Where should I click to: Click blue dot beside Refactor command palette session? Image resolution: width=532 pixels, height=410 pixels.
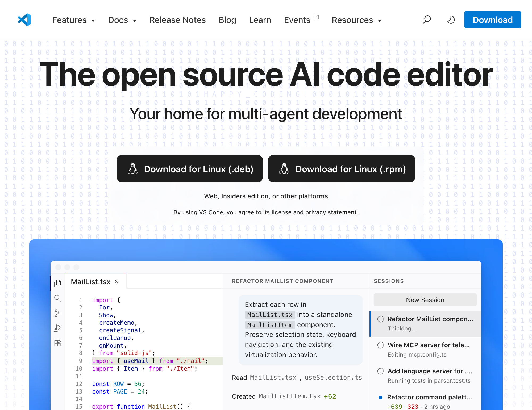(x=380, y=398)
